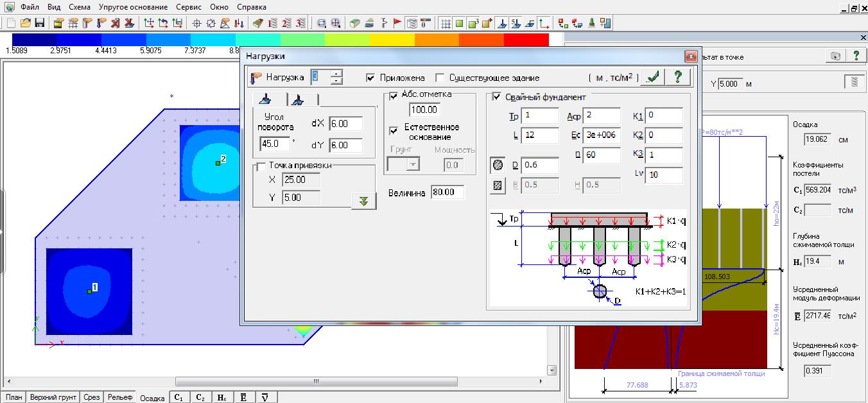The height and width of the screenshot is (403, 868).
Task: Click the Save diskette icon in toolbar
Action: pos(40,23)
